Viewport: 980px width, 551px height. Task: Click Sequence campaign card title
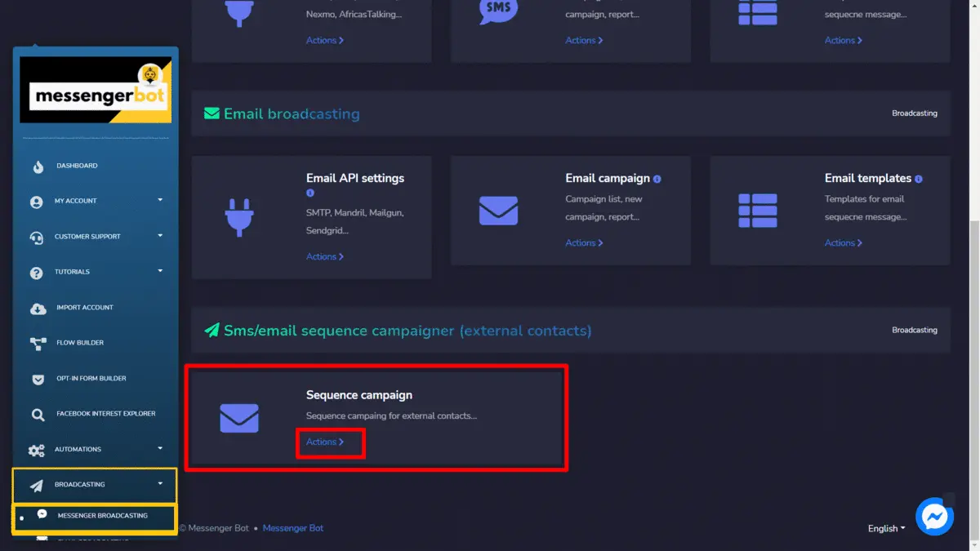point(359,395)
